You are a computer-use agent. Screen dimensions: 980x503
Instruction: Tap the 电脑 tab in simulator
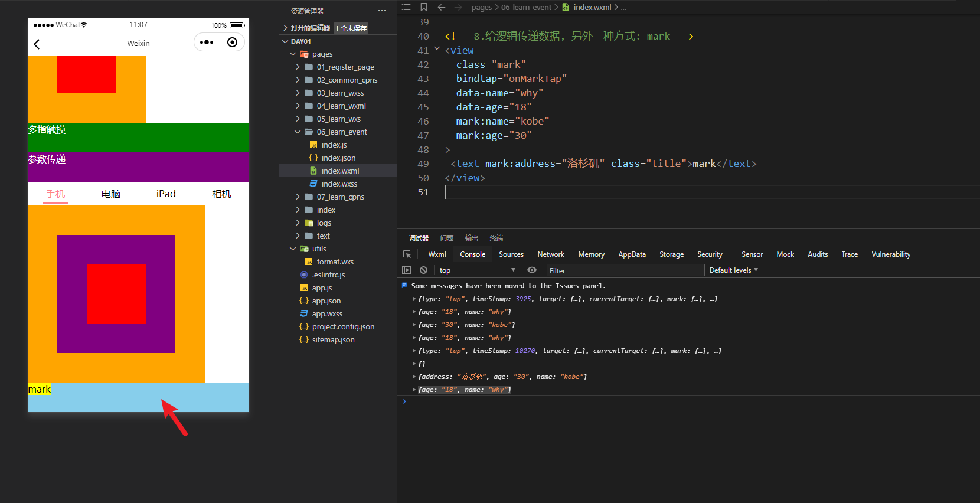(111, 194)
